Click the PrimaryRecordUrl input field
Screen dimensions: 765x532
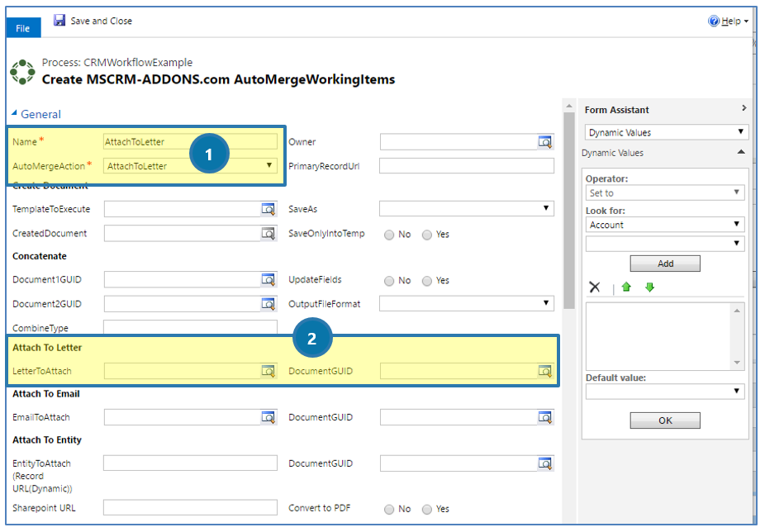pos(467,166)
